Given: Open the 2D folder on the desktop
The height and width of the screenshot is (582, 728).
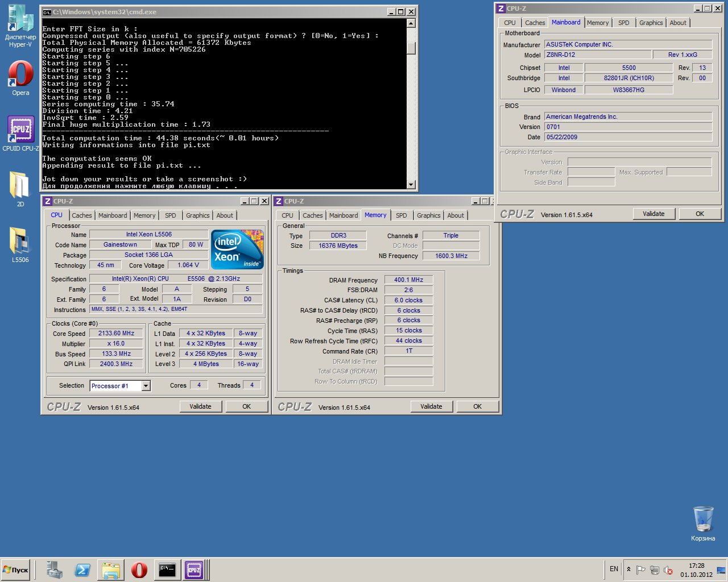Looking at the screenshot, I should point(20,189).
